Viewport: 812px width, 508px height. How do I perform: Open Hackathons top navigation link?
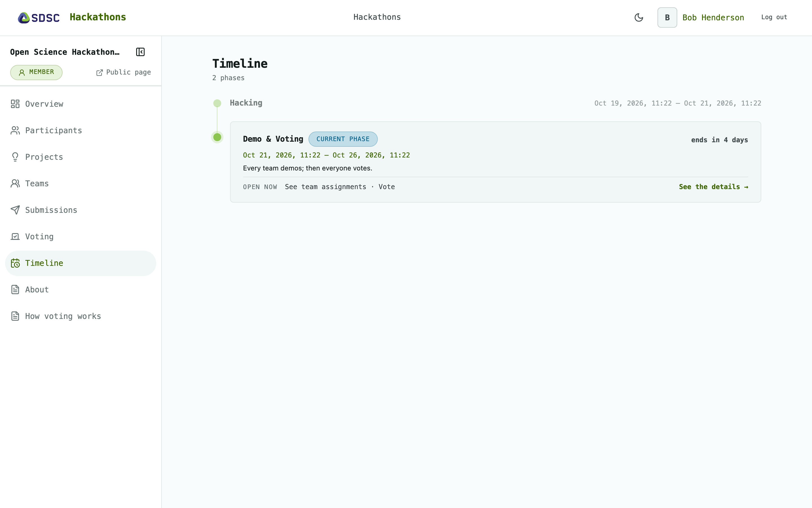tap(377, 17)
